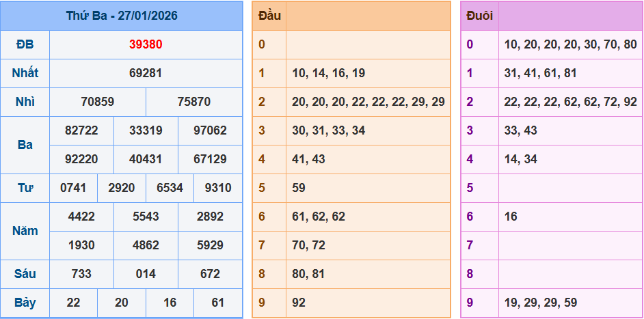Click the Đầu column header
This screenshot has height=319, width=644.
pyautogui.click(x=269, y=16)
